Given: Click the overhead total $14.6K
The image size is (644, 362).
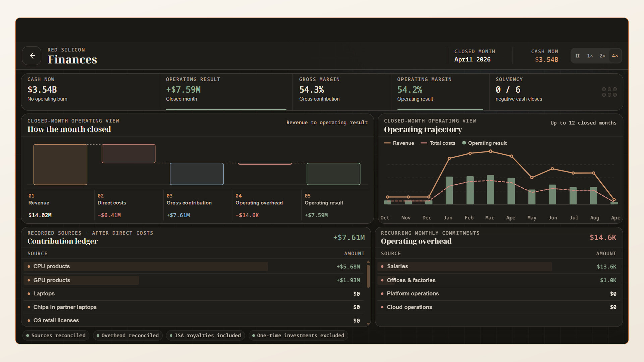Looking at the screenshot, I should pos(603,237).
